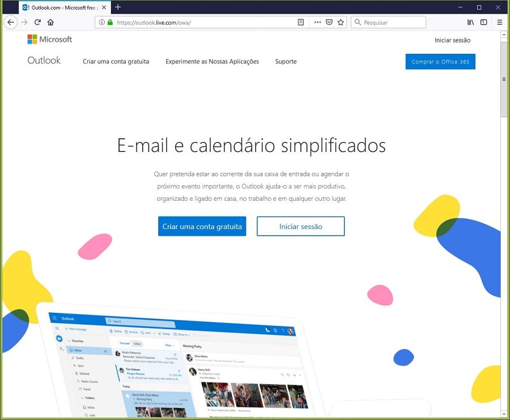
Task: Save page to Pocket
Action: tap(329, 22)
